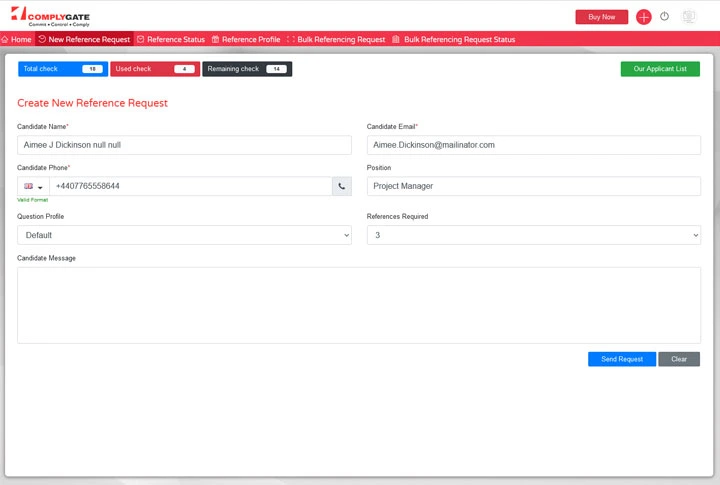Screen dimensions: 720x485
Task: Click the Buy Now button
Action: point(602,17)
